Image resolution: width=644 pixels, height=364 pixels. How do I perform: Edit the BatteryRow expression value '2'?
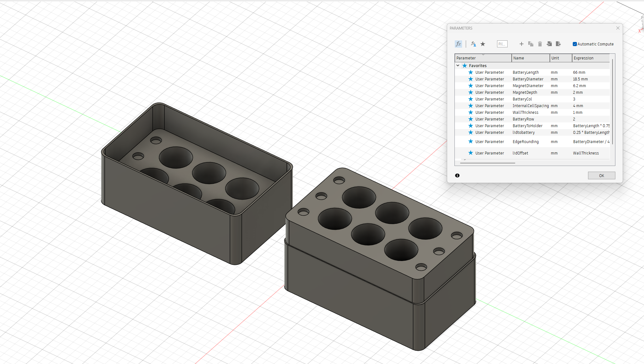click(574, 119)
